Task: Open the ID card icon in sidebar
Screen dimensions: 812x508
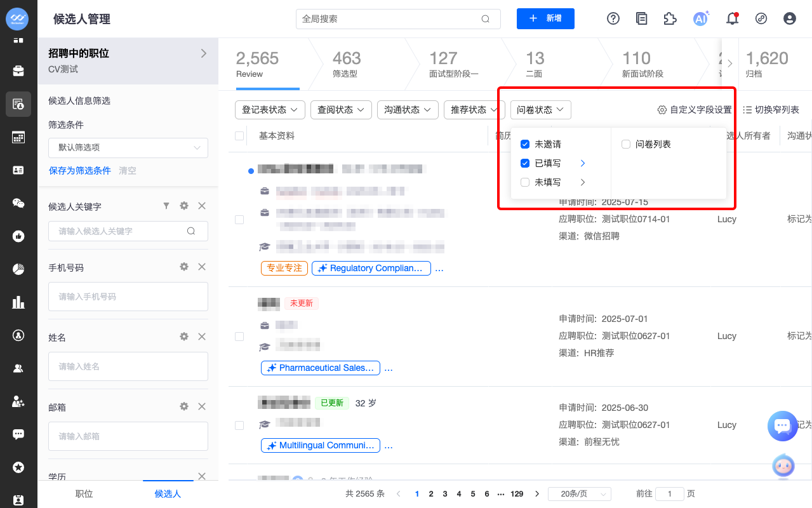Action: [x=18, y=170]
